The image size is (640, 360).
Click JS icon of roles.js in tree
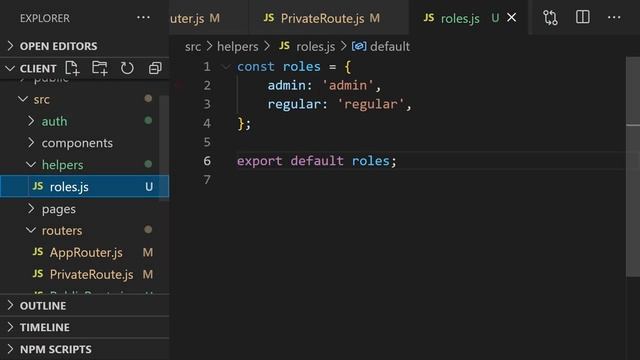click(x=38, y=186)
